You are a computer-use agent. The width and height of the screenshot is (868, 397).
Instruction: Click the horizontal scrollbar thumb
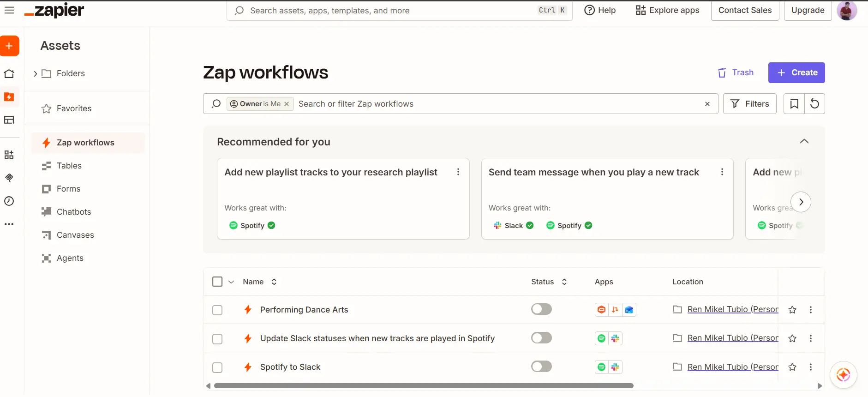click(x=424, y=385)
